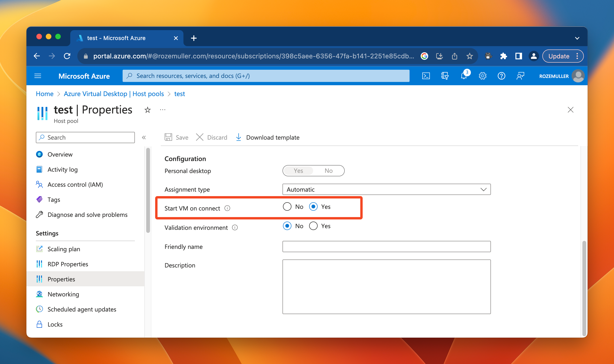Click the help question mark icon
Viewport: 614px width, 364px height.
click(501, 76)
